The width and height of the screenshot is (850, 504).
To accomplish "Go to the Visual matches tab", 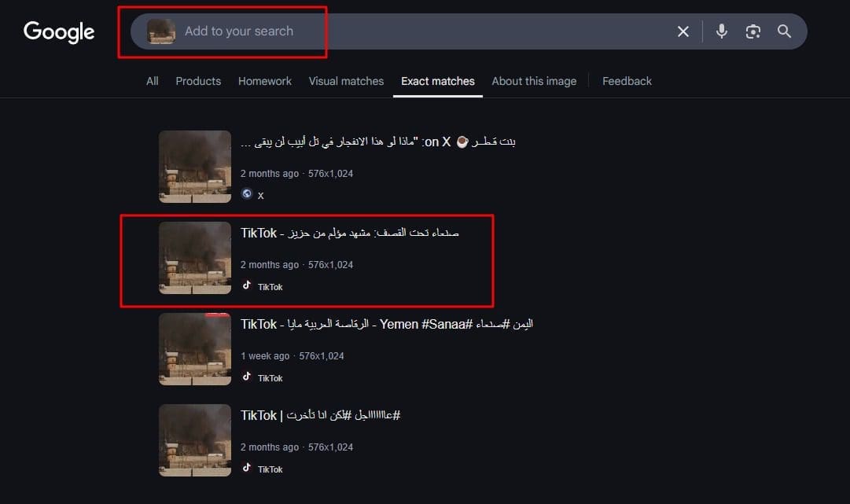I will (x=347, y=81).
